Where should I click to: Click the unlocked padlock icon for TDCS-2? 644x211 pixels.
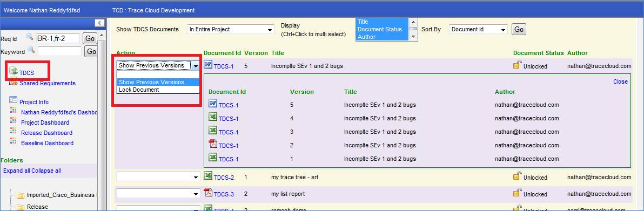[x=517, y=176]
